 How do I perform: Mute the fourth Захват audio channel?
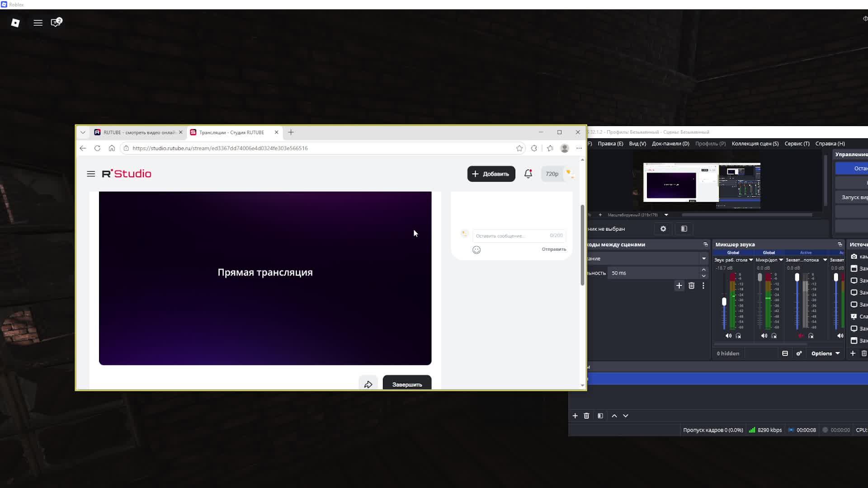pyautogui.click(x=840, y=336)
